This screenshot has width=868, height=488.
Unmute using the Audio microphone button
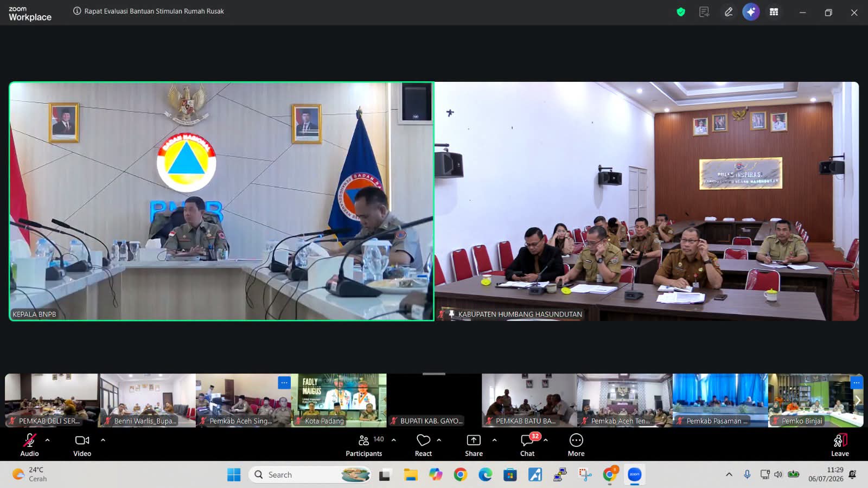(x=29, y=445)
